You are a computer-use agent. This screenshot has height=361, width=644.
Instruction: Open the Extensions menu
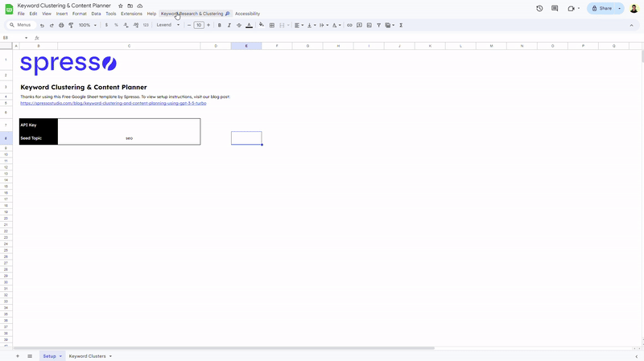[x=131, y=14]
